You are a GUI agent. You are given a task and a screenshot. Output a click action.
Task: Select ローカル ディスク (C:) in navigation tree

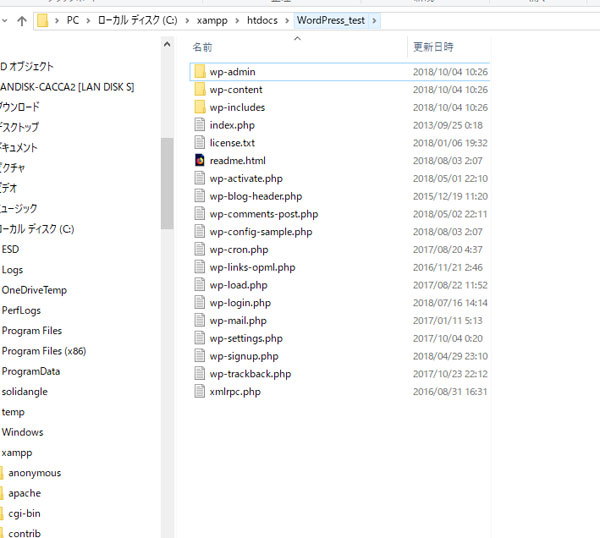(37, 229)
